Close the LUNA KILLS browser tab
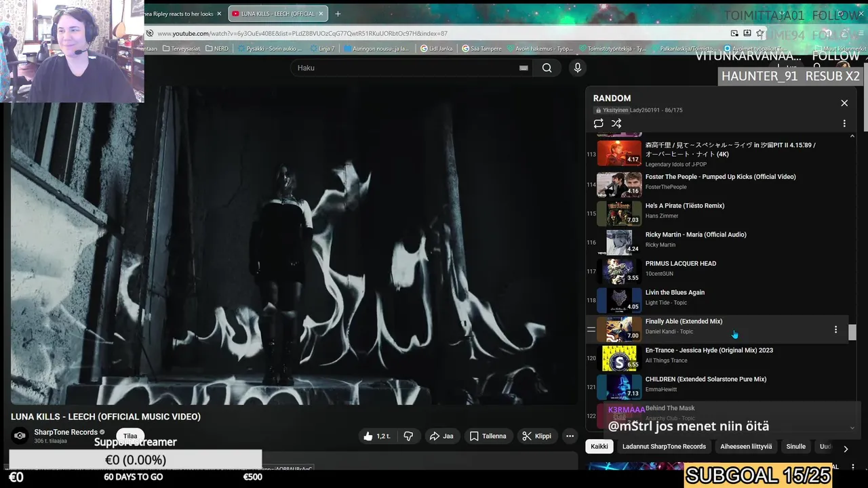The height and width of the screenshot is (488, 868). 321,14
